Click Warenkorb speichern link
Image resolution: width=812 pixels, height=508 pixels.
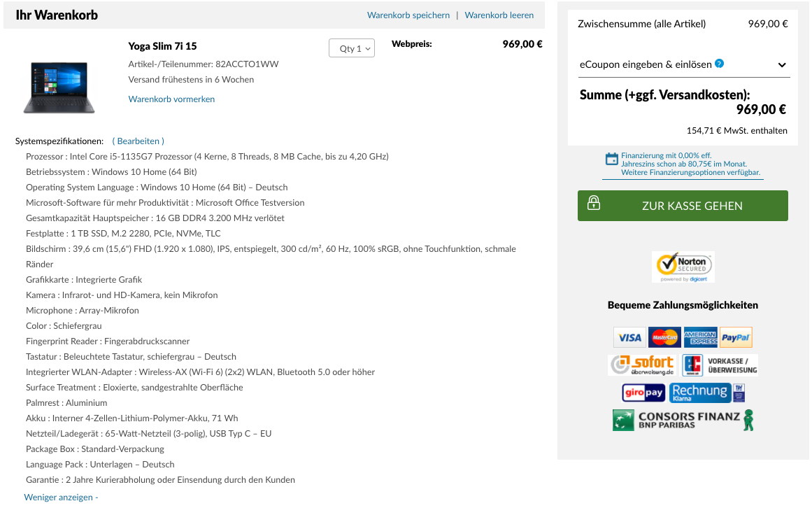(x=408, y=15)
